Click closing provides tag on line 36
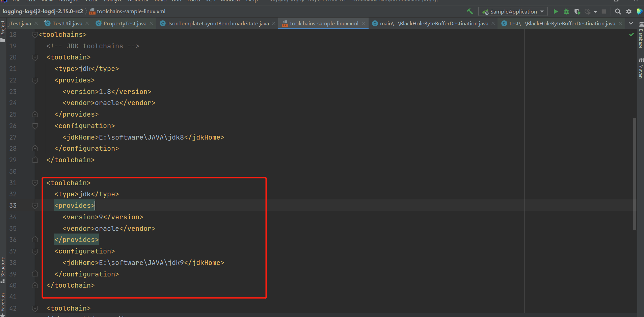This screenshot has height=317, width=644. 77,240
